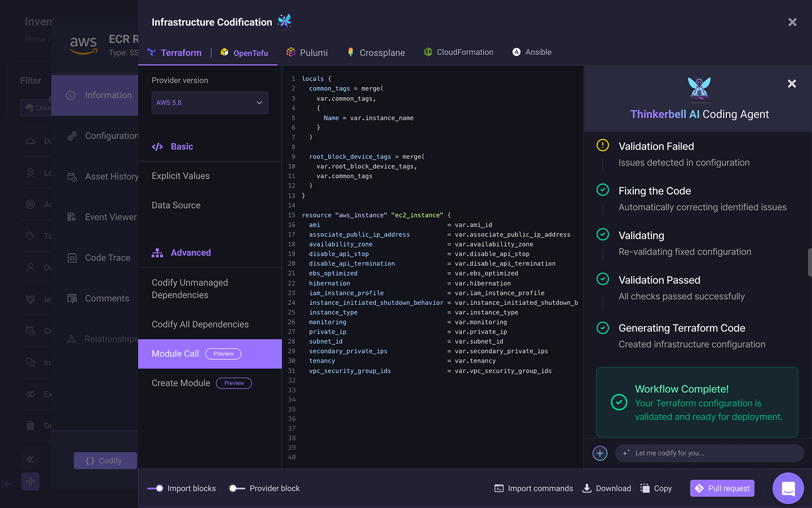
Task: Click the Fixing the Code check icon
Action: click(603, 190)
